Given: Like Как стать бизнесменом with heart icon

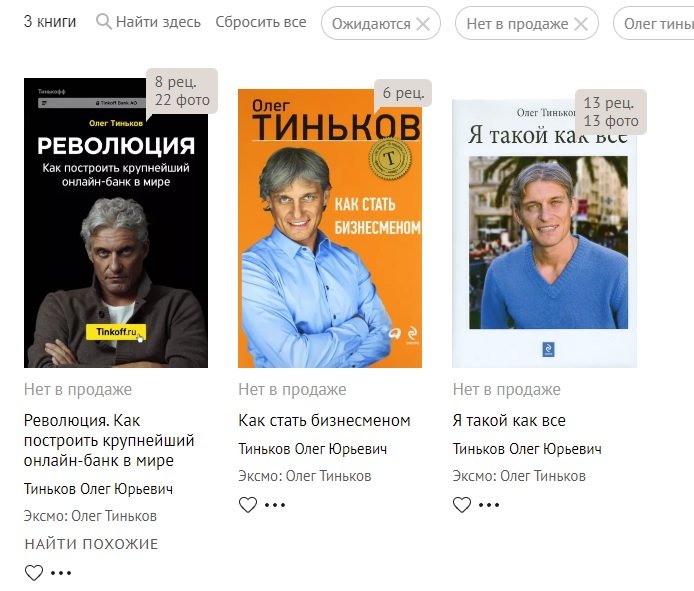Looking at the screenshot, I should [x=248, y=505].
